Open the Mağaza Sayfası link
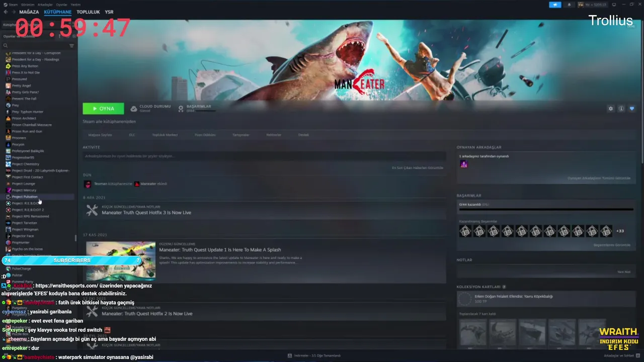 coord(100,135)
